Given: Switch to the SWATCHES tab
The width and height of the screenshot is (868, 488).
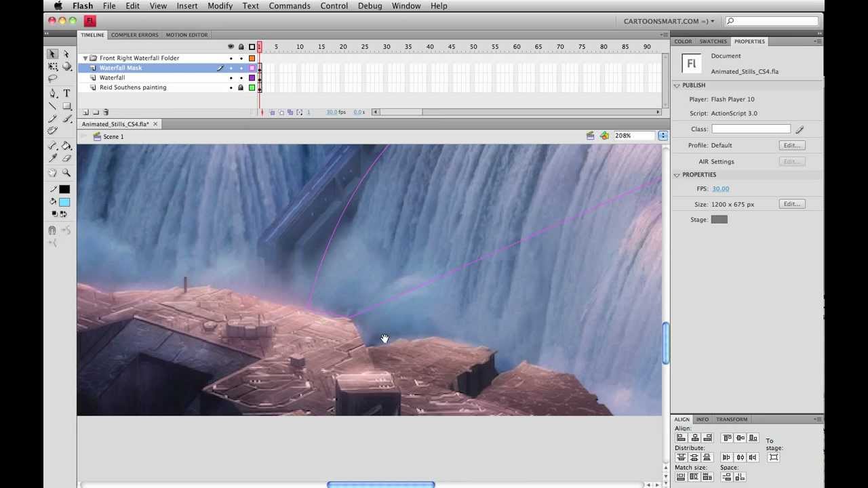Looking at the screenshot, I should pos(713,41).
